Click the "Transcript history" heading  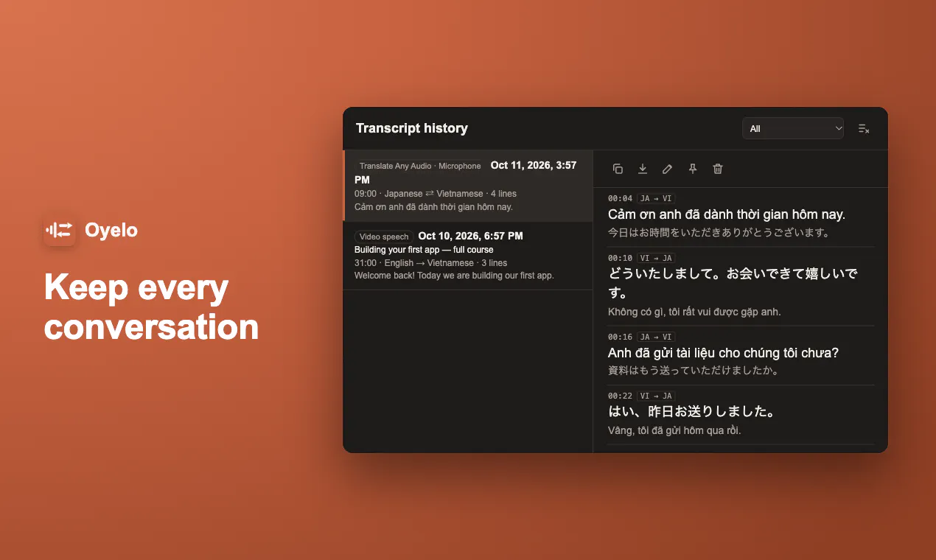[x=412, y=128]
